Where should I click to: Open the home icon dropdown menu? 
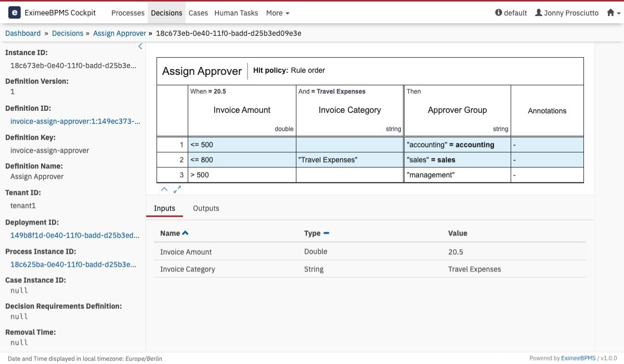coord(614,12)
